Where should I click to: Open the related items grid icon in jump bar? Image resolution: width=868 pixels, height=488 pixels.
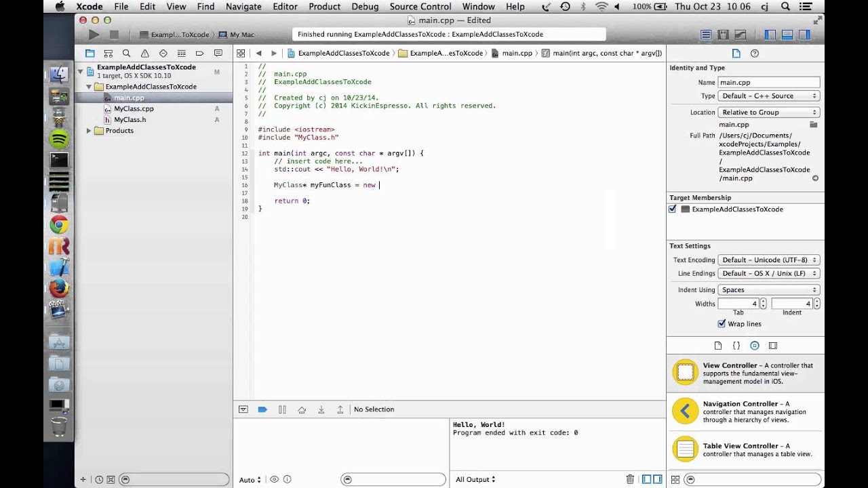pyautogui.click(x=240, y=53)
